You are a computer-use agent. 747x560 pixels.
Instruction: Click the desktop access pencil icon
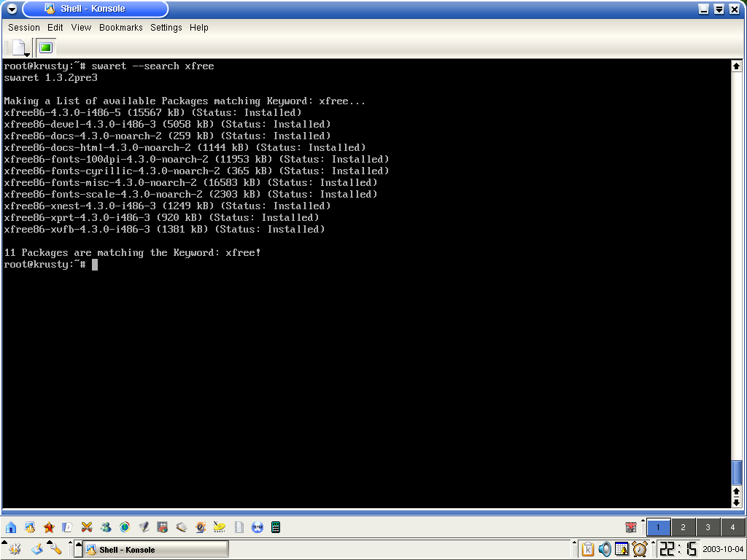tap(37, 550)
